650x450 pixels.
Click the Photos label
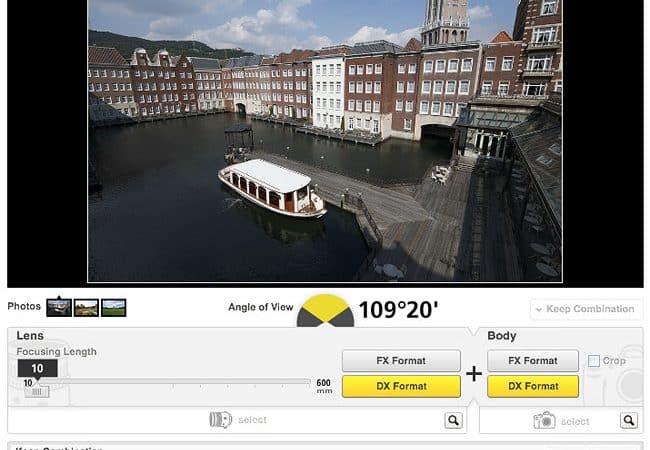click(x=24, y=306)
